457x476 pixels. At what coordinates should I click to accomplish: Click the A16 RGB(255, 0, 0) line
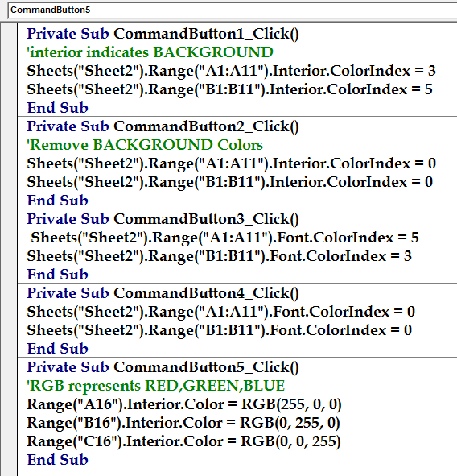pyautogui.click(x=184, y=404)
